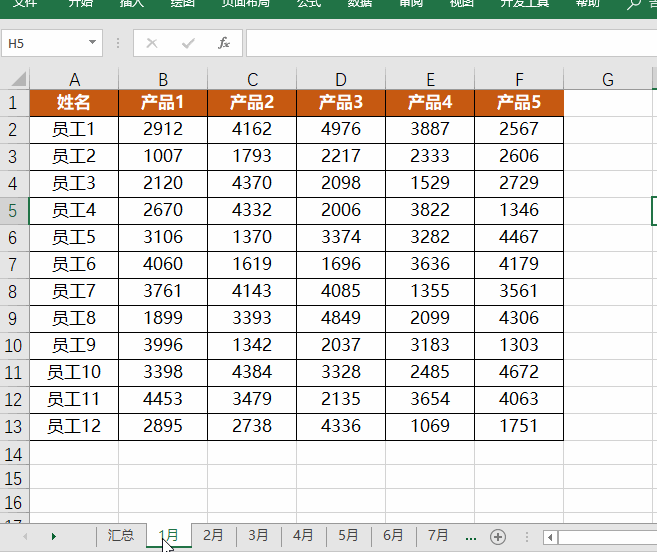This screenshot has height=552, width=657.
Task: Show more sheet tabs via ellipsis
Action: [471, 538]
